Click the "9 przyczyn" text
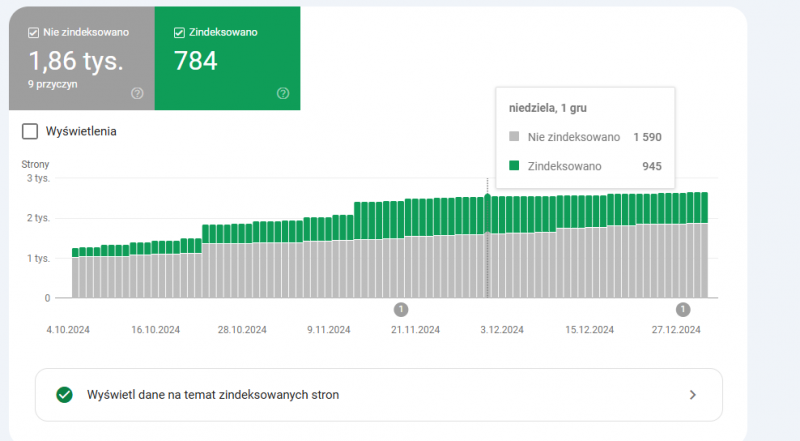The image size is (800, 441). pos(52,84)
